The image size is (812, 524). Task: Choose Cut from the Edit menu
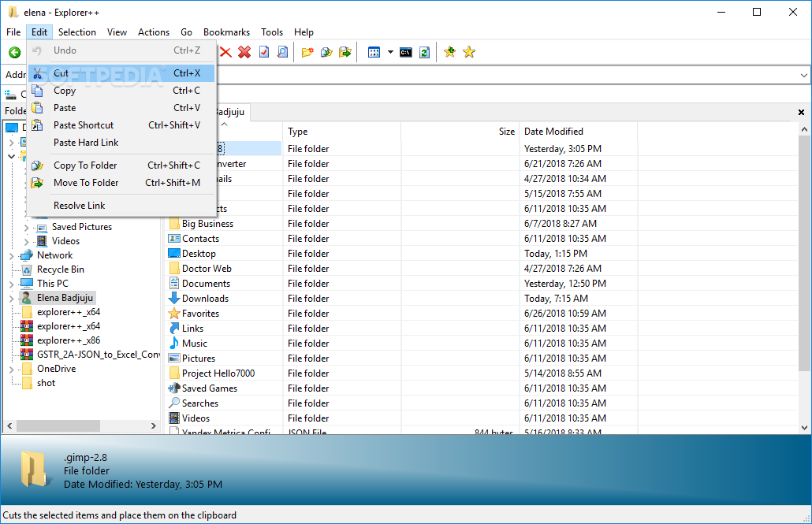(x=121, y=73)
